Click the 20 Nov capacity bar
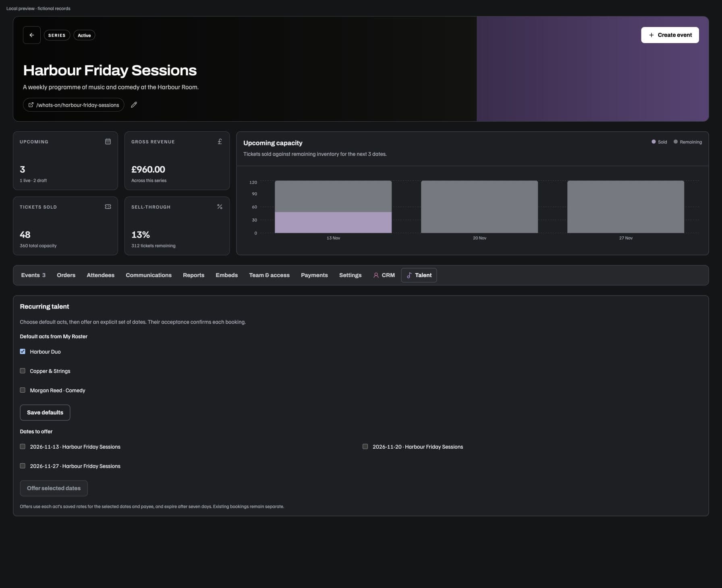This screenshot has height=588, width=722. [x=479, y=207]
